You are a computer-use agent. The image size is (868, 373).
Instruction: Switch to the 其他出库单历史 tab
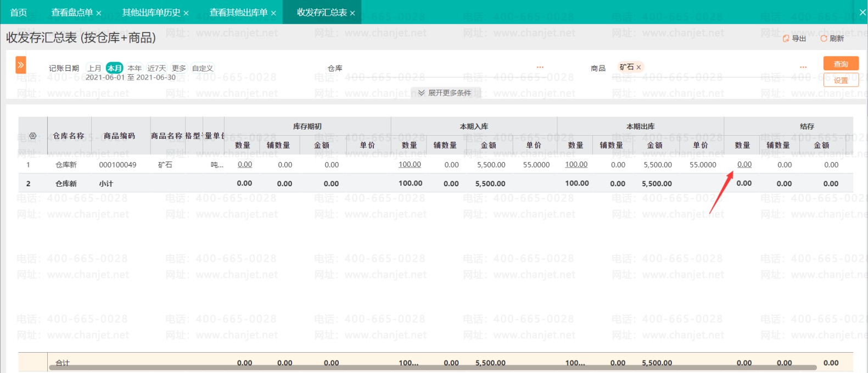coord(151,13)
